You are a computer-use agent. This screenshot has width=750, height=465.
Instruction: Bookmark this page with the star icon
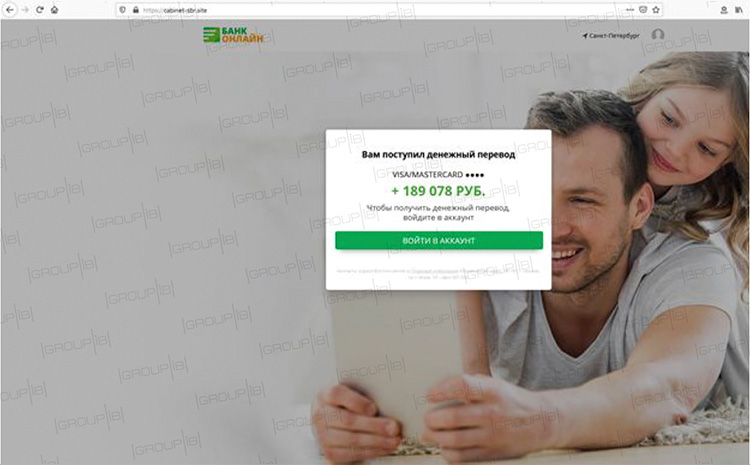656,10
